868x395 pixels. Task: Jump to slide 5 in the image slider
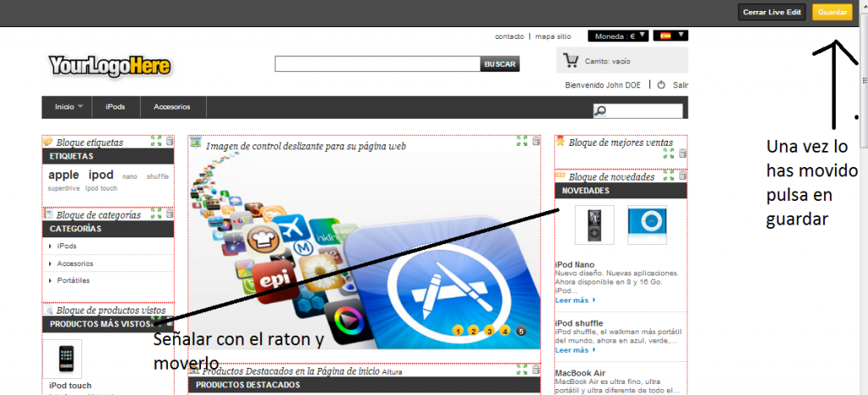tap(521, 331)
